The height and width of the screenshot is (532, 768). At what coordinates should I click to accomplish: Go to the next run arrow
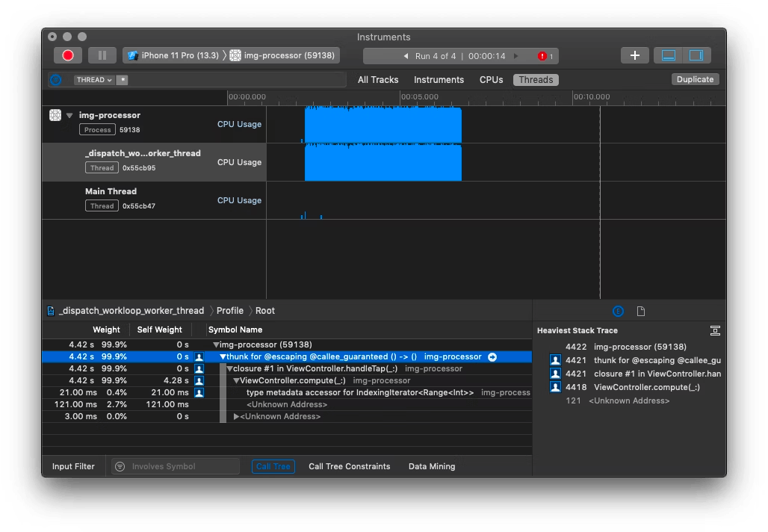tap(515, 56)
